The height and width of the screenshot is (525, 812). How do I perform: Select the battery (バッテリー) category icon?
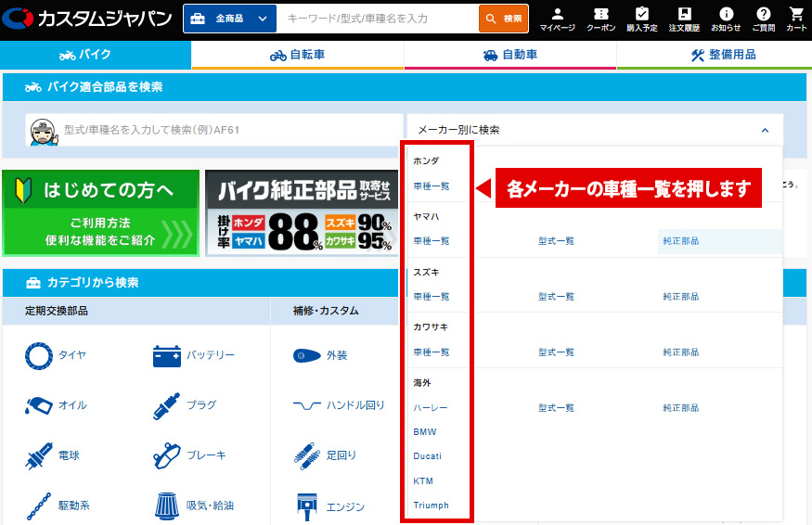point(167,355)
